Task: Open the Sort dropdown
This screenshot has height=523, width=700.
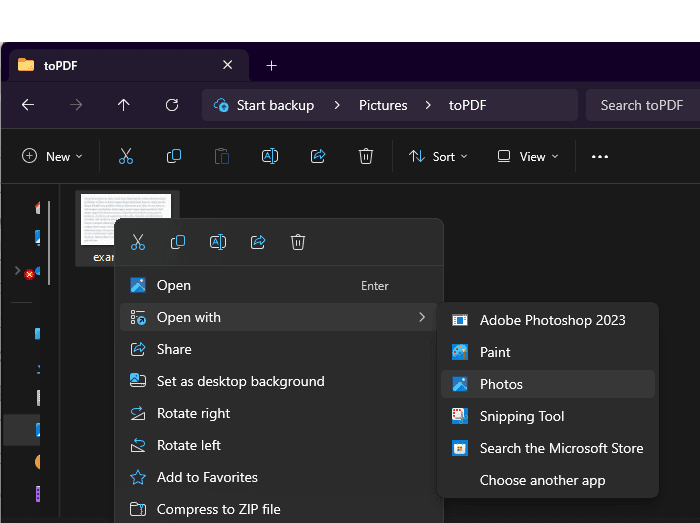Action: point(438,157)
